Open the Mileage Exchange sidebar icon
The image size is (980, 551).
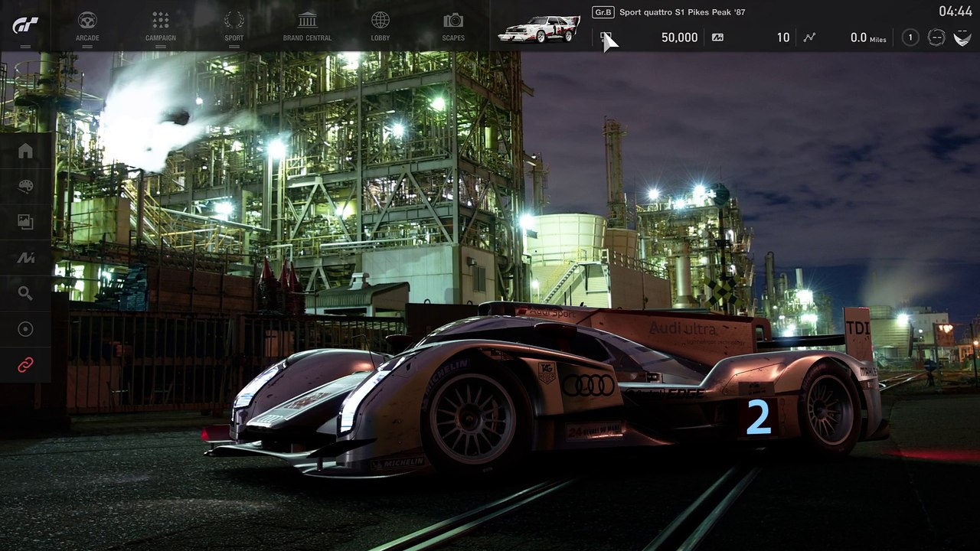coord(25,258)
